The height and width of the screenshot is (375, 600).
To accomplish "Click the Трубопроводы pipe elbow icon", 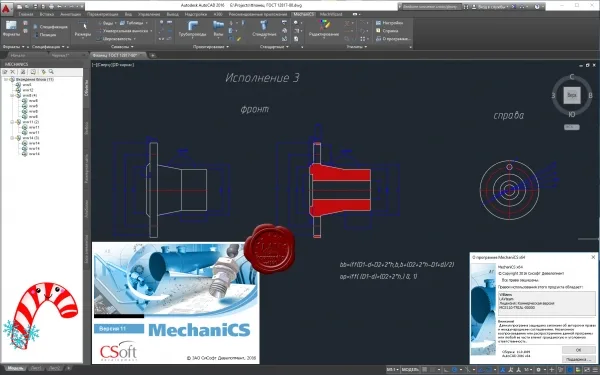I will pyautogui.click(x=192, y=26).
